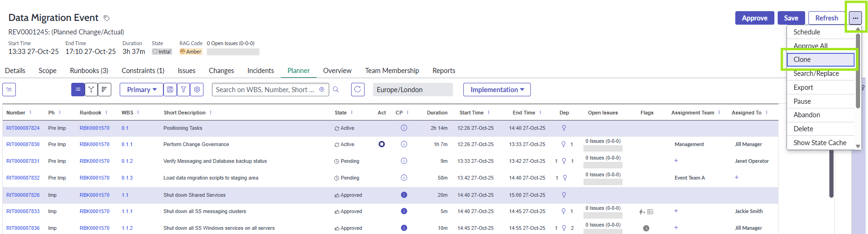The height and width of the screenshot is (234, 868).
Task: Open the Number column options menu
Action: 31,113
